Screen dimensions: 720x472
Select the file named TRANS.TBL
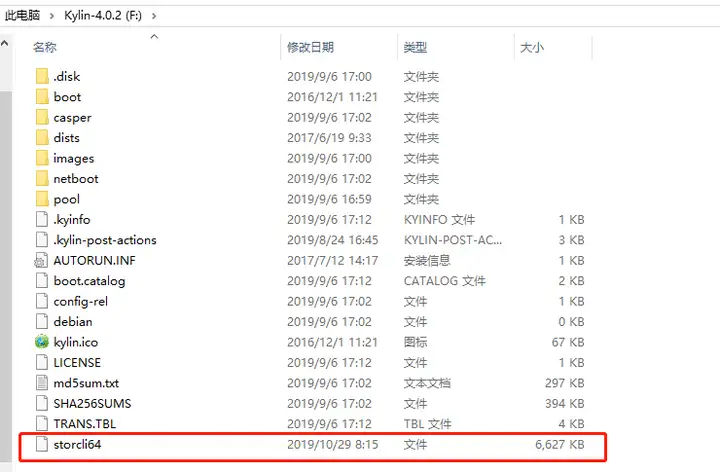point(85,424)
